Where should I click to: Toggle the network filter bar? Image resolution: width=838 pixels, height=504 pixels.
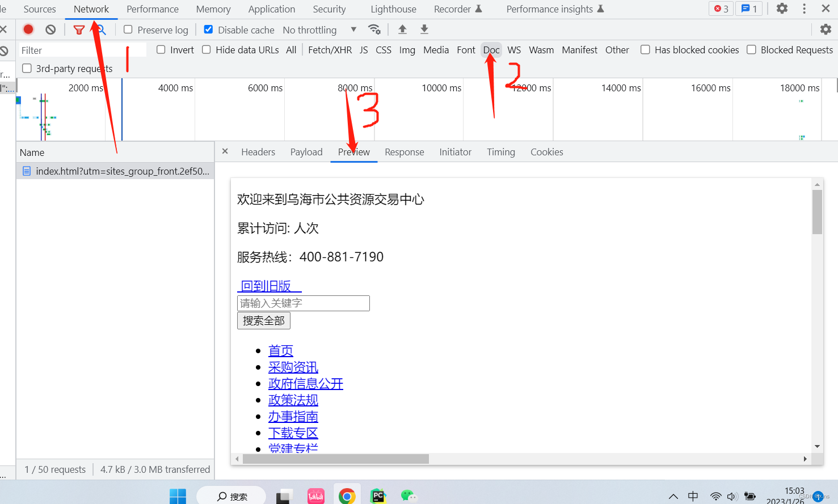[x=79, y=29]
